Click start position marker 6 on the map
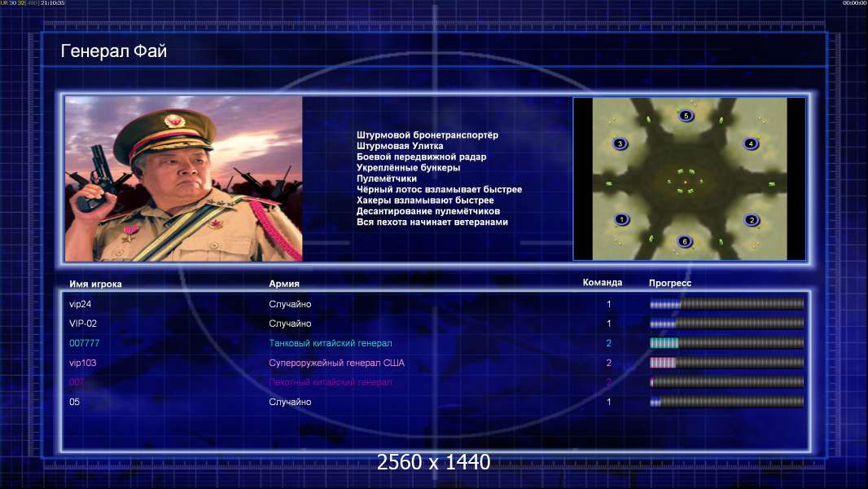The height and width of the screenshot is (489, 868). click(685, 241)
